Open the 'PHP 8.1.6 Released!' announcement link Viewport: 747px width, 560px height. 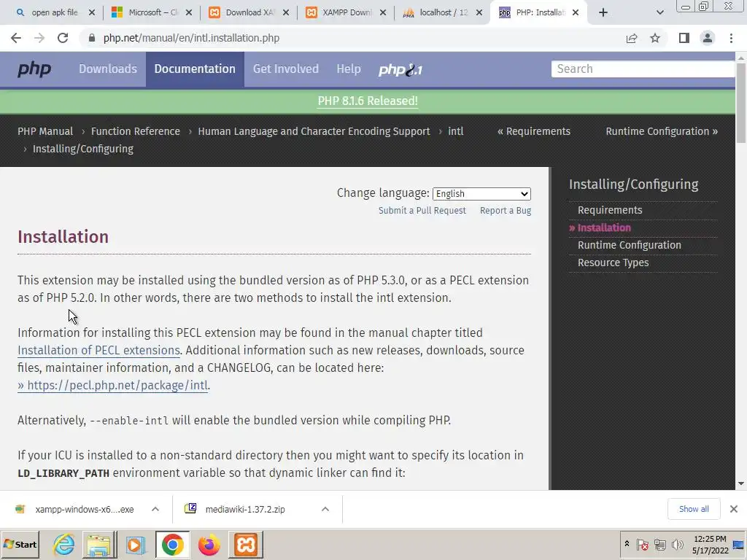coord(368,101)
